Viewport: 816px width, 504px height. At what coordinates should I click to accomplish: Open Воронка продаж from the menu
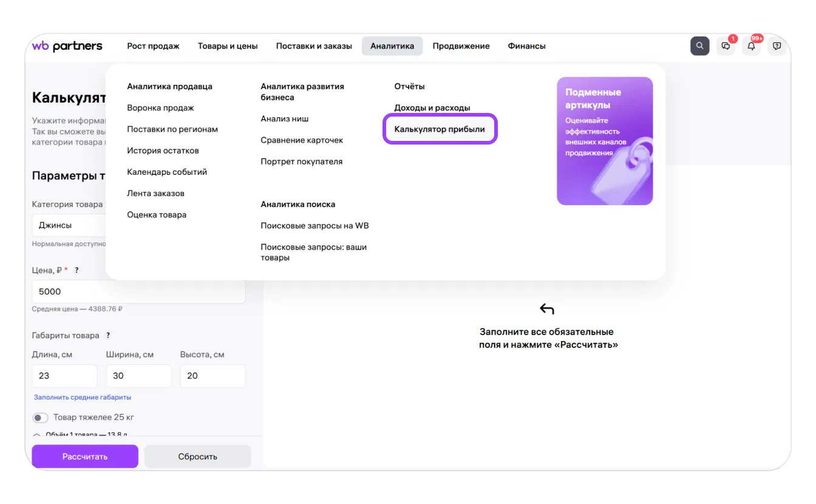pyautogui.click(x=160, y=108)
